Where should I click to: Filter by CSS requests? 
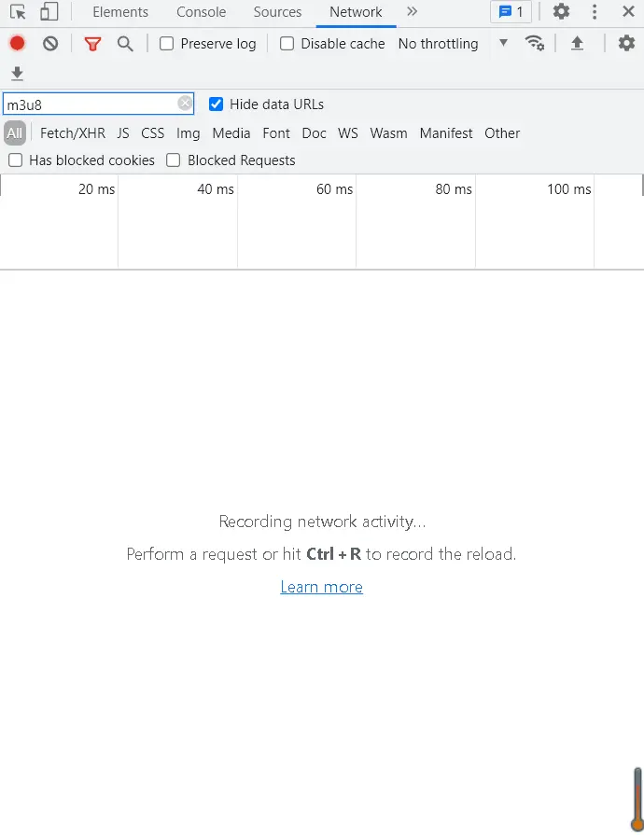point(153,133)
